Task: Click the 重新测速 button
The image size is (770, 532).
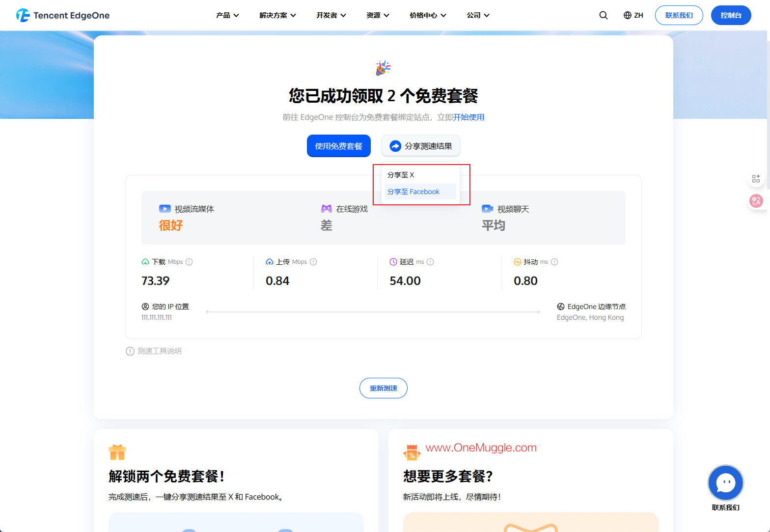Action: pyautogui.click(x=384, y=388)
